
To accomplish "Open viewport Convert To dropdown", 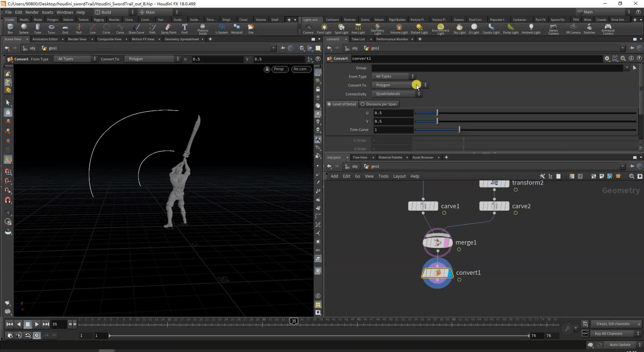I will [152, 59].
